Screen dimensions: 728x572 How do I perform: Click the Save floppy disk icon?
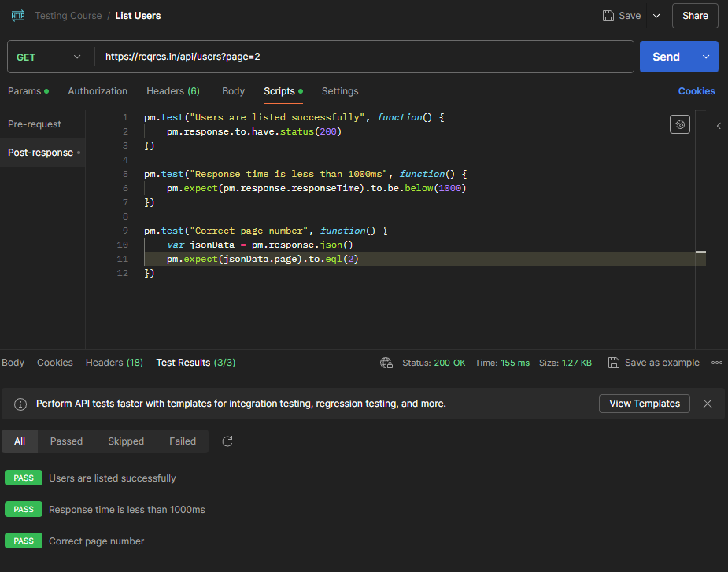(x=608, y=15)
